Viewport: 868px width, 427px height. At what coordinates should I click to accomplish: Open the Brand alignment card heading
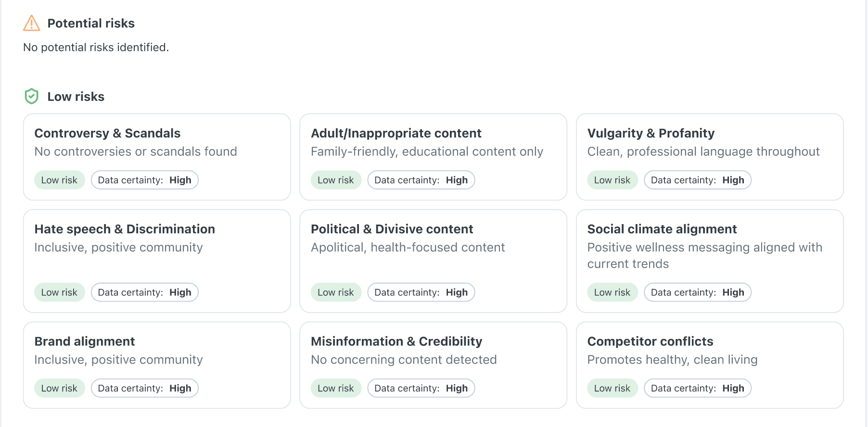tap(85, 341)
